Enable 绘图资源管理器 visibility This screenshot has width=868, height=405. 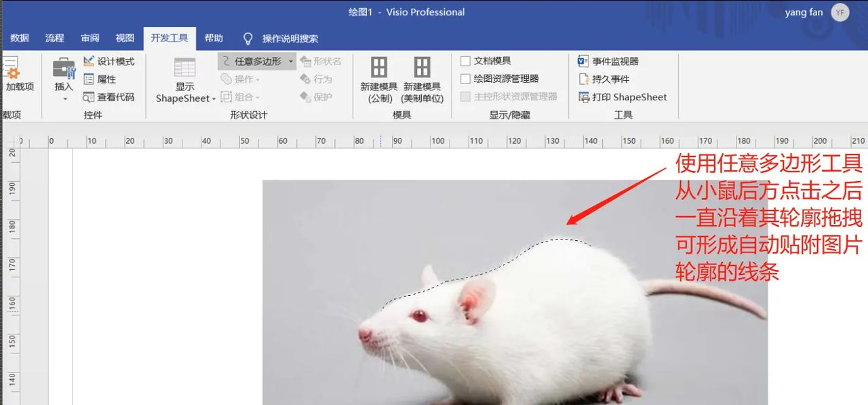466,79
